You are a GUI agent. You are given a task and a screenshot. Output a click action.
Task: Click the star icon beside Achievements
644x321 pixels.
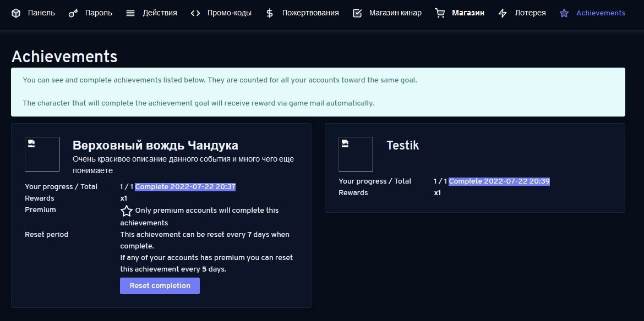tap(564, 13)
